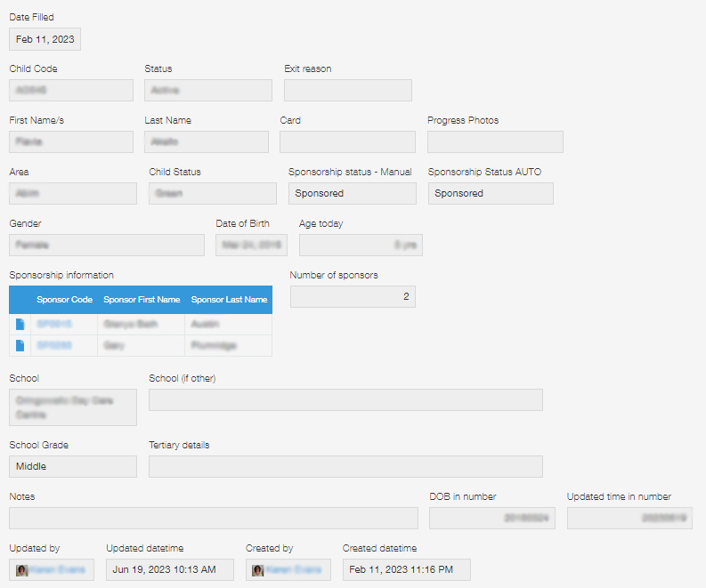Open record icon in second sponsor row

coord(20,345)
